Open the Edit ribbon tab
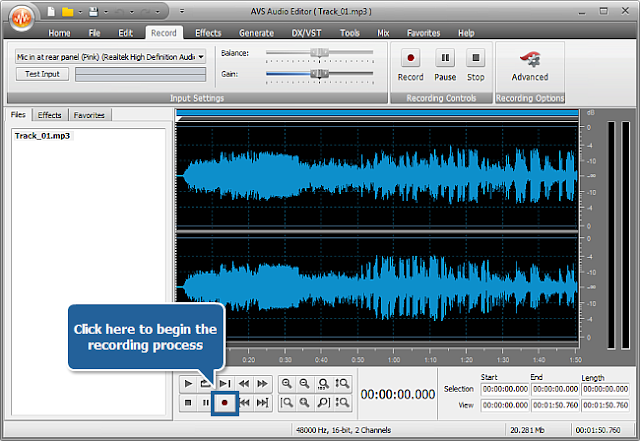The height and width of the screenshot is (441, 640). pos(125,33)
